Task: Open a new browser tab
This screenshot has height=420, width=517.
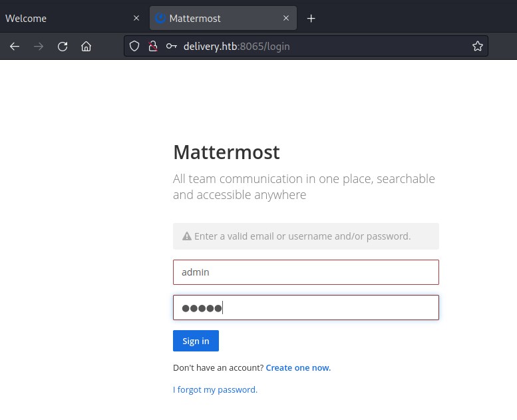Action: pos(311,19)
